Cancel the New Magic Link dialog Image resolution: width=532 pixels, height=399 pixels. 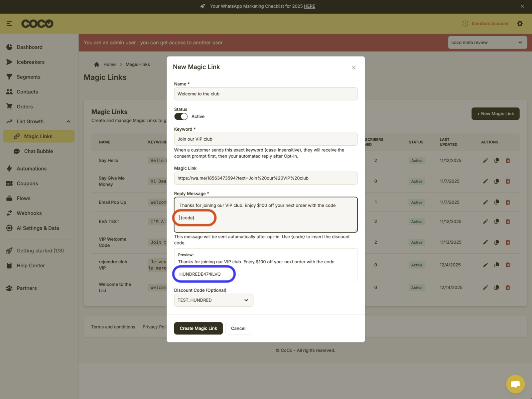pos(238,328)
